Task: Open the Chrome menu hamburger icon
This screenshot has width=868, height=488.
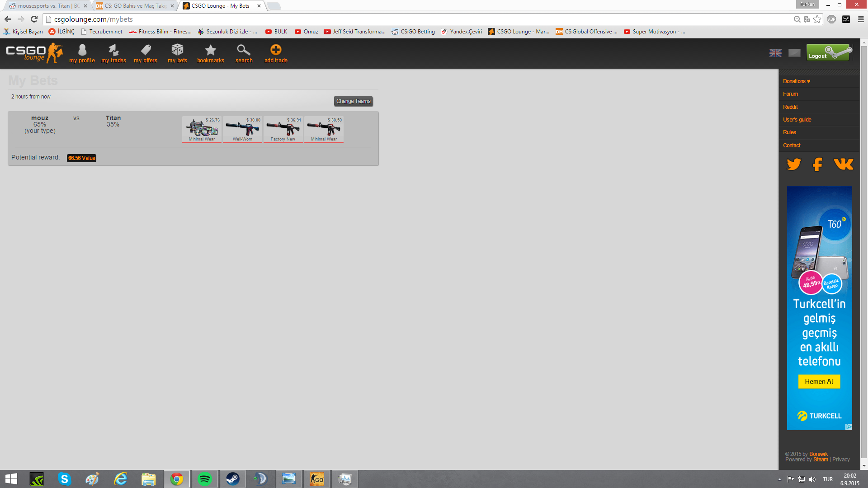Action: [x=861, y=19]
